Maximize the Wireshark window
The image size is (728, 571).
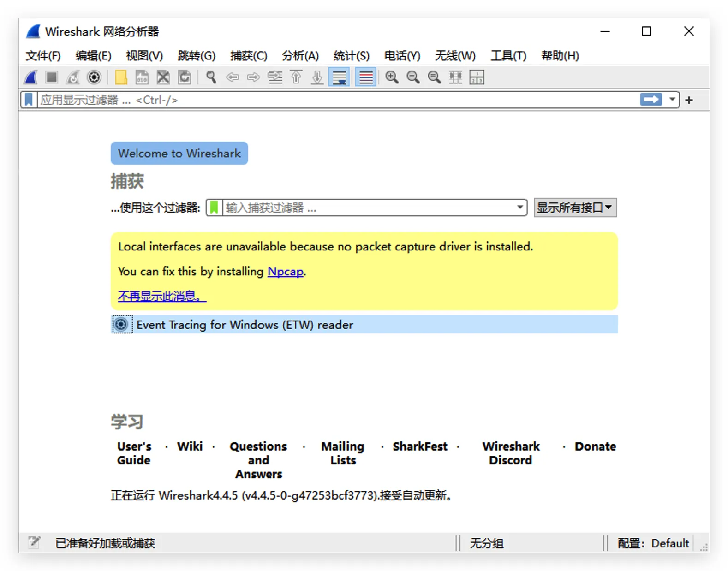[647, 31]
